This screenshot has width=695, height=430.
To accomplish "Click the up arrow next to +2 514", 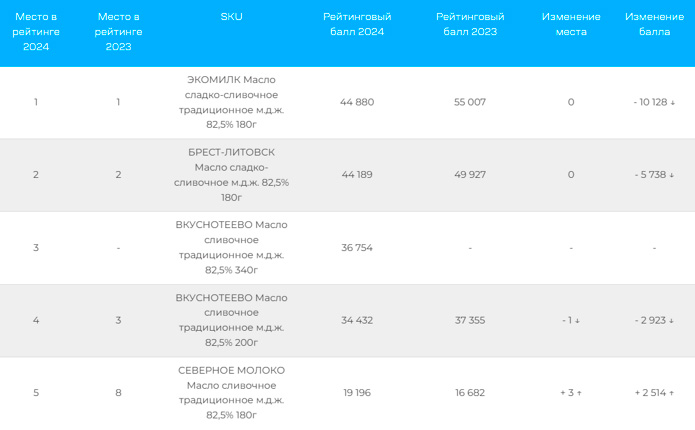I will click(672, 393).
